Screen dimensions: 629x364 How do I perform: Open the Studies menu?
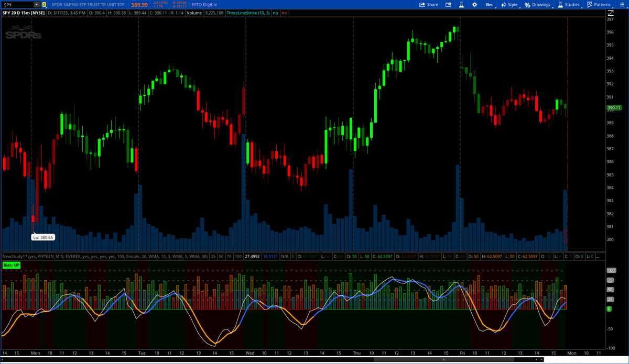(x=569, y=5)
